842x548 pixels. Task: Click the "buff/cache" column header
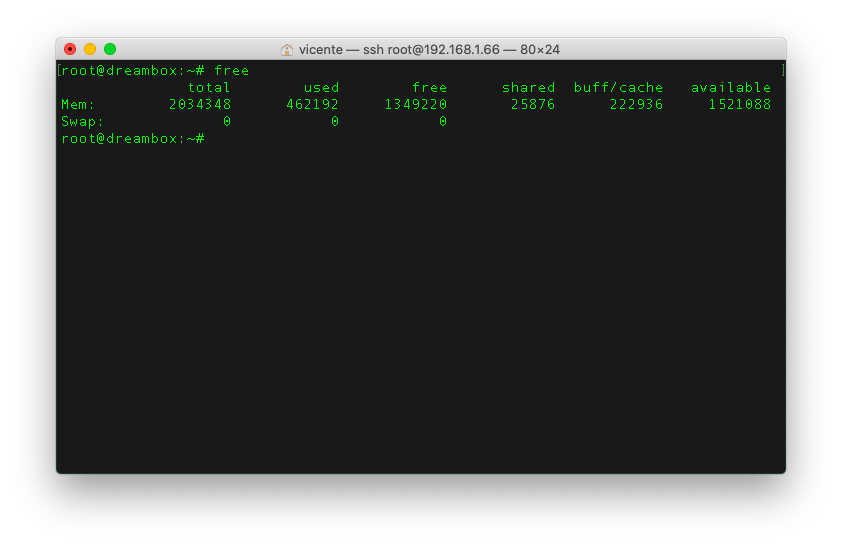[618, 88]
